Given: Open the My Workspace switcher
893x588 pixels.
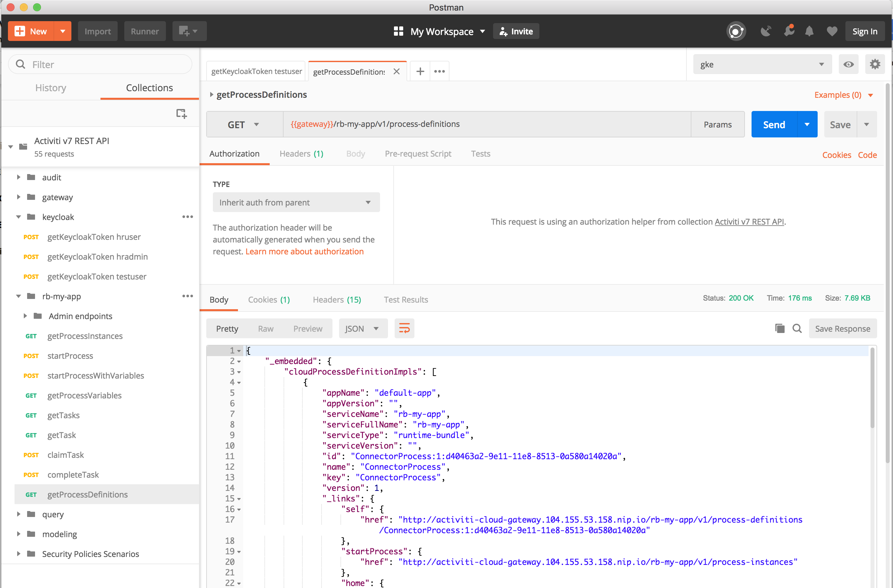Looking at the screenshot, I should [439, 31].
